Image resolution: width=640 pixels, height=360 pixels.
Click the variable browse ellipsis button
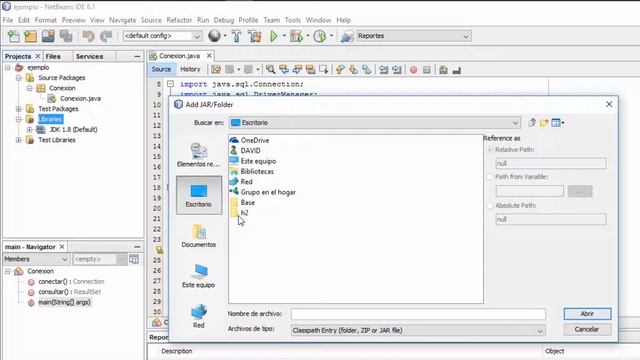point(580,191)
